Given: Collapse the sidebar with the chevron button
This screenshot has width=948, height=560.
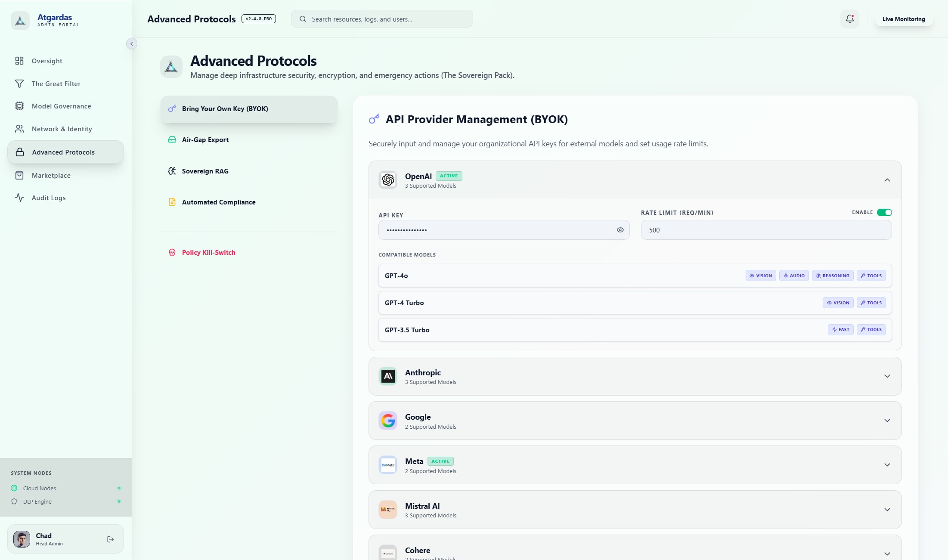Looking at the screenshot, I should [x=132, y=43].
